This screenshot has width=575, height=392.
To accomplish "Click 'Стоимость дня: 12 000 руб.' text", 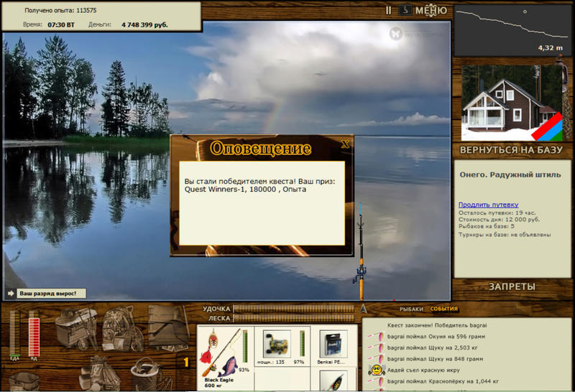I will pyautogui.click(x=499, y=220).
